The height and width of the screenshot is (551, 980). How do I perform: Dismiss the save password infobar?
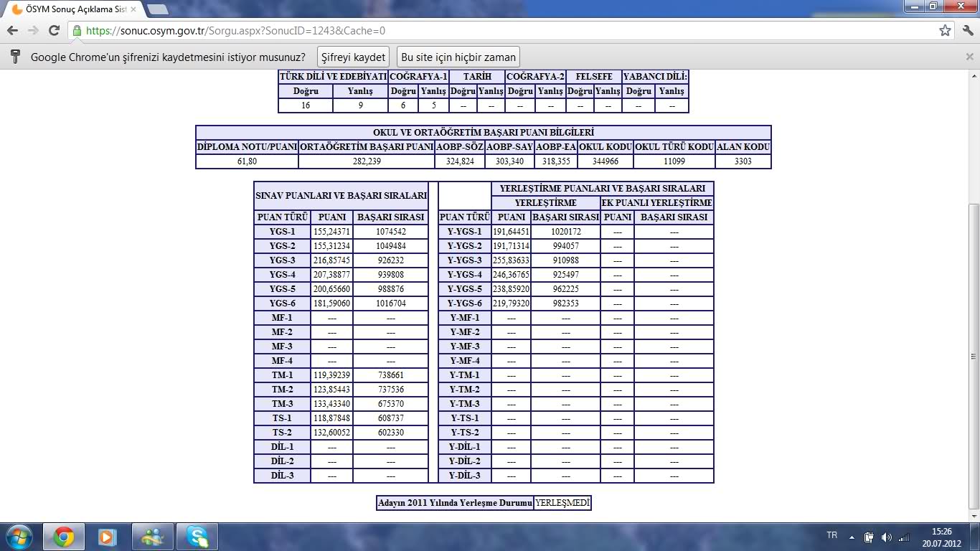[969, 57]
